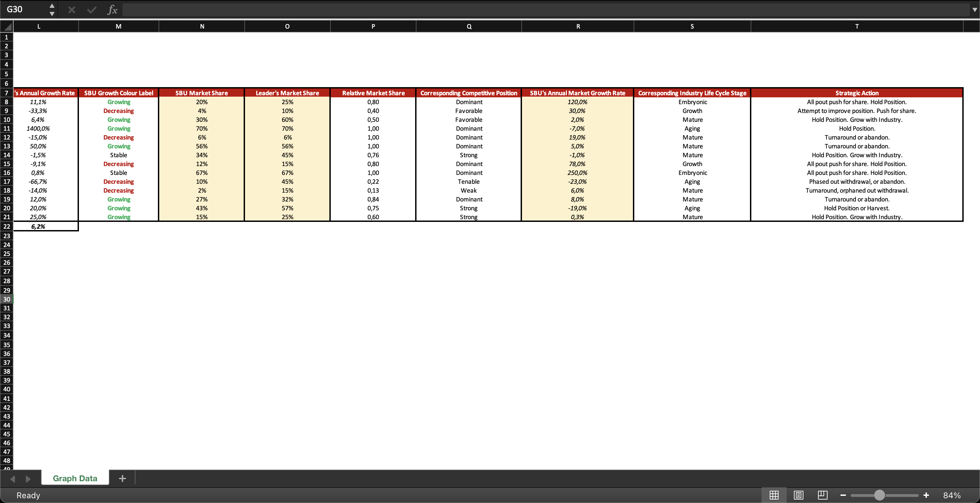The width and height of the screenshot is (980, 503).
Task: Click the 'Decreasing' label in row 9
Action: (118, 111)
